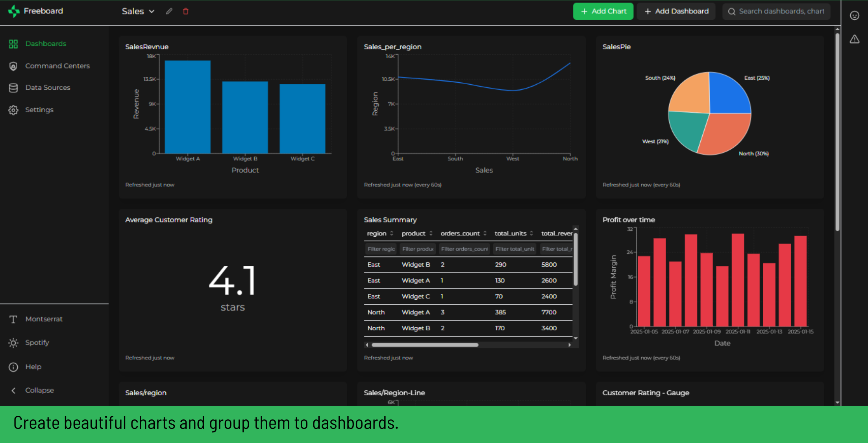Open the feedback smiley icon top right
The height and width of the screenshot is (443, 868).
point(855,15)
